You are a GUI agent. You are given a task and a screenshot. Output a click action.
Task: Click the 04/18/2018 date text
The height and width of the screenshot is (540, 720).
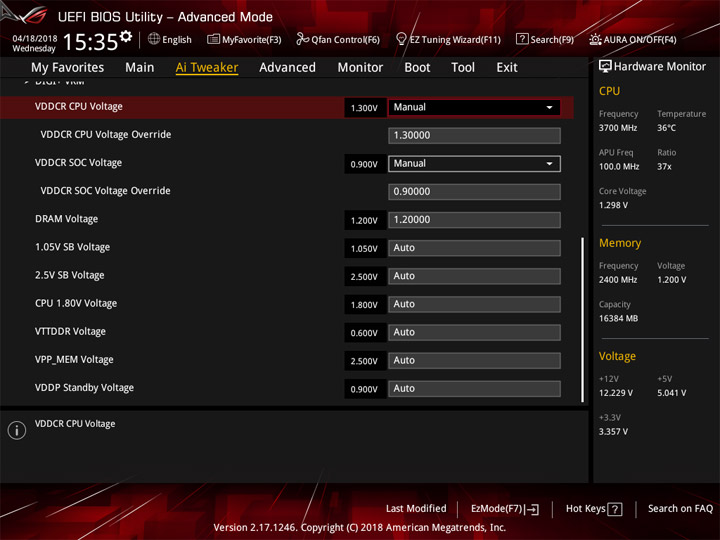click(x=35, y=38)
